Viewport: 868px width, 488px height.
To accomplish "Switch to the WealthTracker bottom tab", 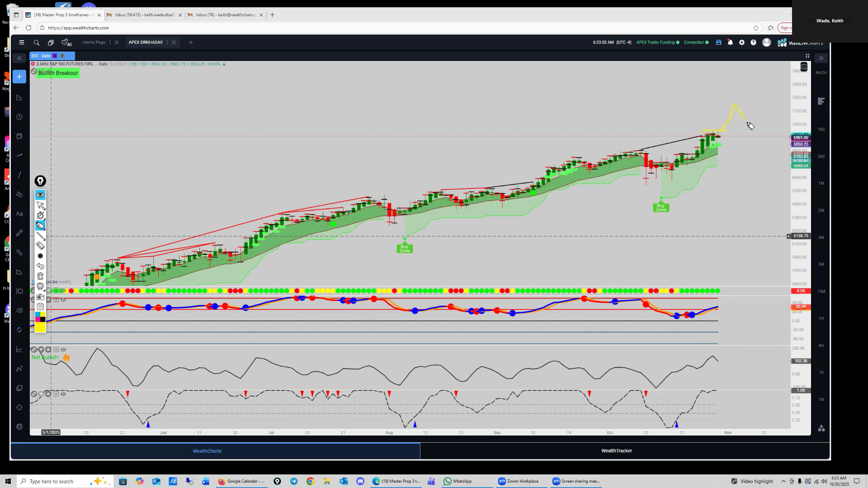I will [x=616, y=451].
